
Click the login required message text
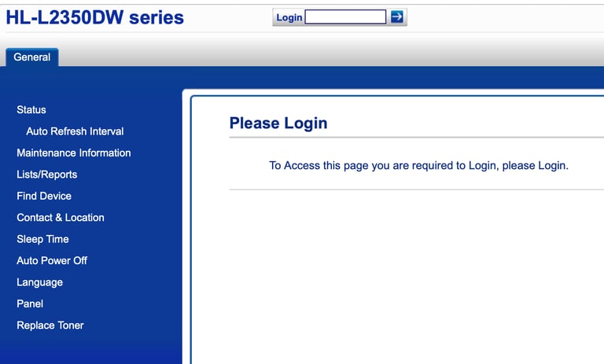tap(418, 166)
